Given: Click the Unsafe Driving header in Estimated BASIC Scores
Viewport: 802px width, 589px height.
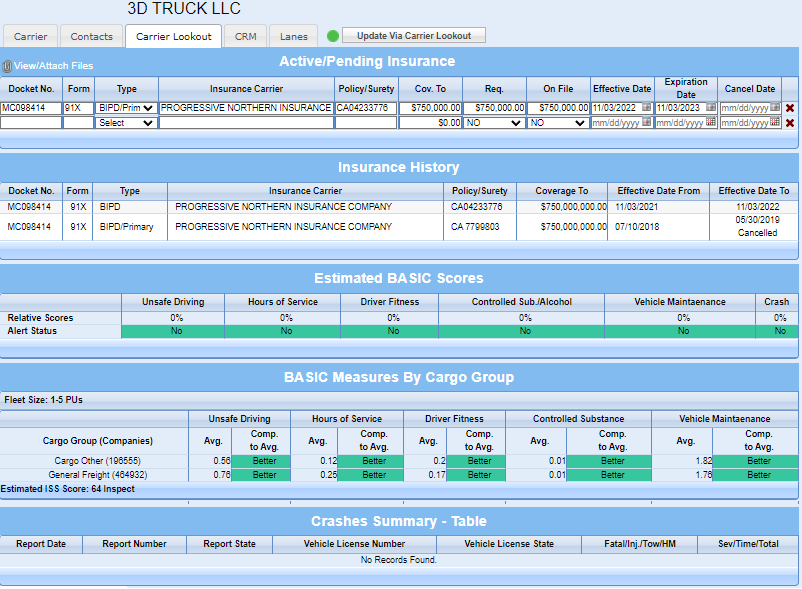Looking at the screenshot, I should [173, 302].
